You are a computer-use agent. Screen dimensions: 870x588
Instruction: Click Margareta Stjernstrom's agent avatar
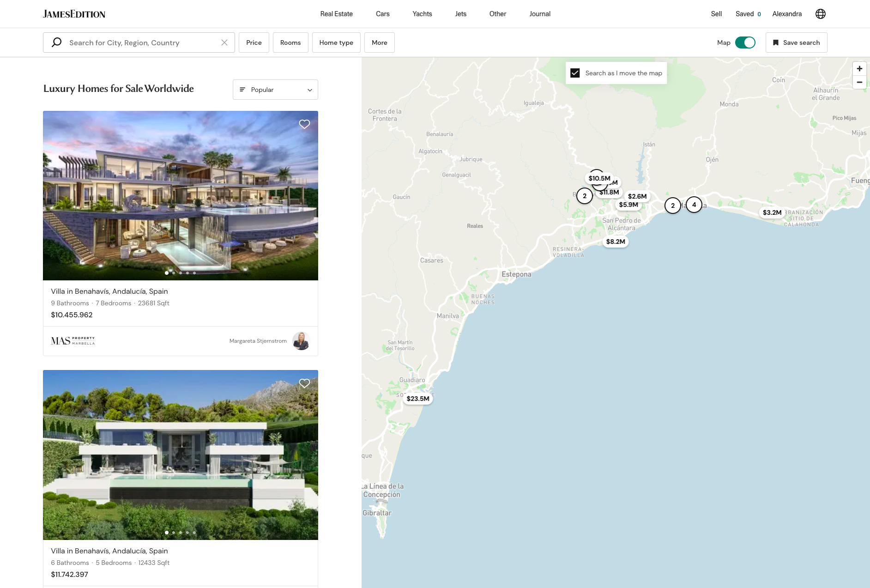(x=301, y=341)
